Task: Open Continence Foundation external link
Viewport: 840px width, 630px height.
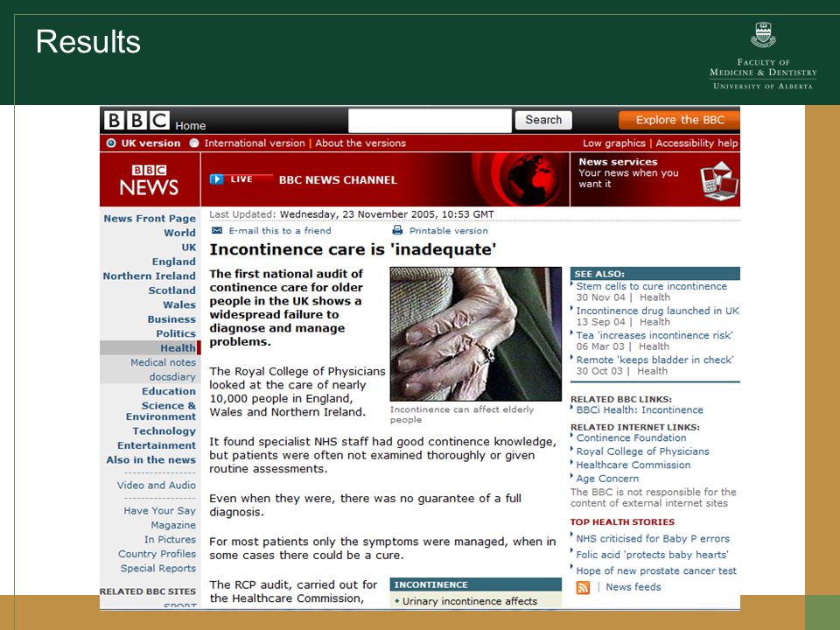Action: (x=631, y=438)
